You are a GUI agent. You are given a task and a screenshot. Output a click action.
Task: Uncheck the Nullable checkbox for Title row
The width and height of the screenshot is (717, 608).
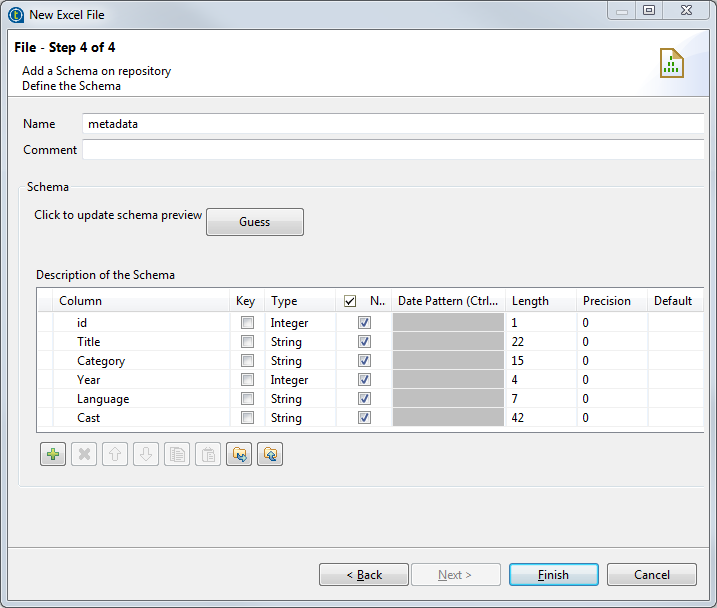click(364, 342)
